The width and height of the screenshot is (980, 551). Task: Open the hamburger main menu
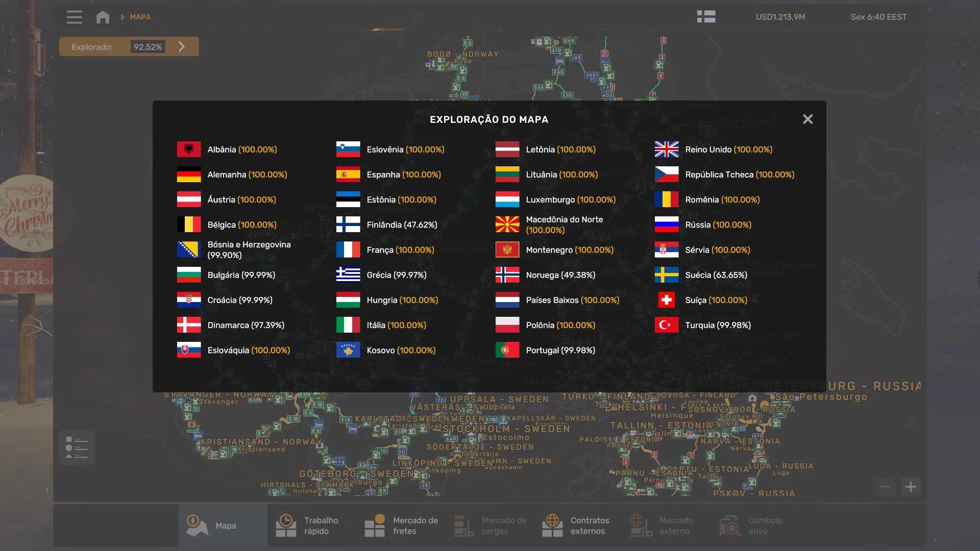point(74,17)
